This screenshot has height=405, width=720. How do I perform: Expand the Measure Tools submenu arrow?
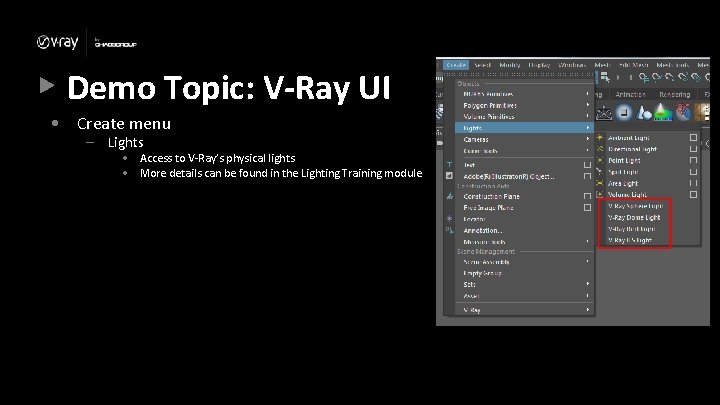click(588, 242)
